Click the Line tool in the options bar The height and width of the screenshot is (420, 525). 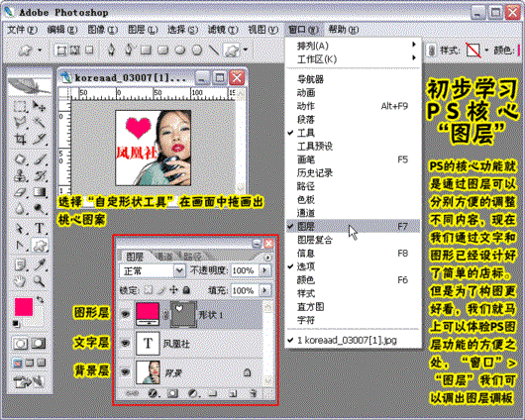point(214,51)
